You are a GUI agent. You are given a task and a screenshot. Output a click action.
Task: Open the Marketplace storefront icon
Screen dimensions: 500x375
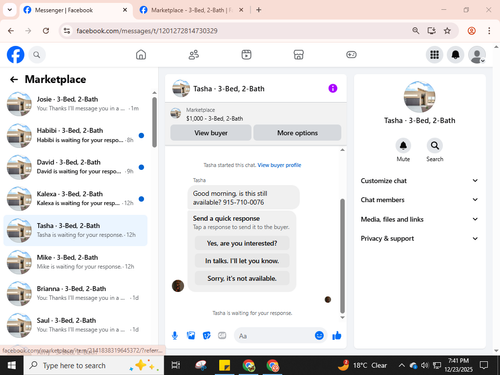click(299, 55)
